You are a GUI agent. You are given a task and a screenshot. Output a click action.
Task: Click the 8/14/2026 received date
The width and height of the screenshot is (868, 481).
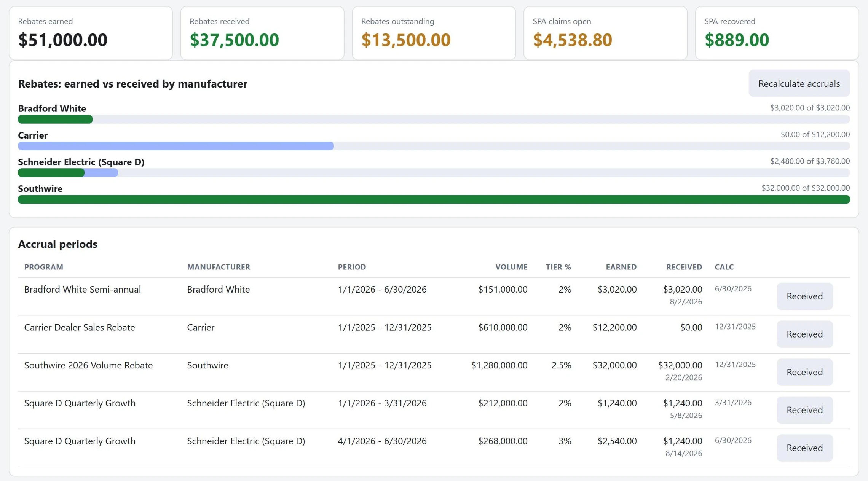pos(684,454)
